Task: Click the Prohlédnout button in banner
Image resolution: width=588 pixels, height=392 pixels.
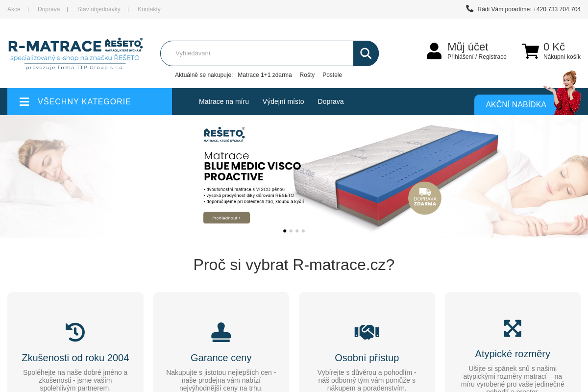Action: point(226,218)
